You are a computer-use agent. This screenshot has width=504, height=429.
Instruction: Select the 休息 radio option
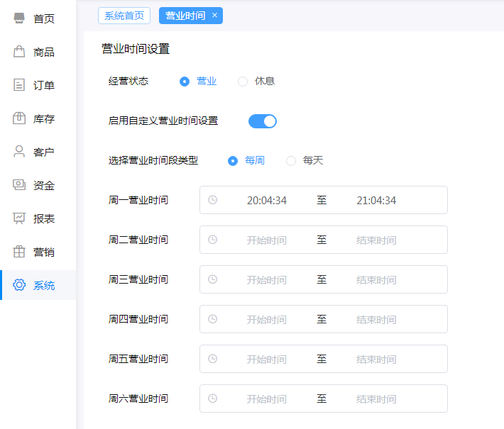[x=243, y=82]
